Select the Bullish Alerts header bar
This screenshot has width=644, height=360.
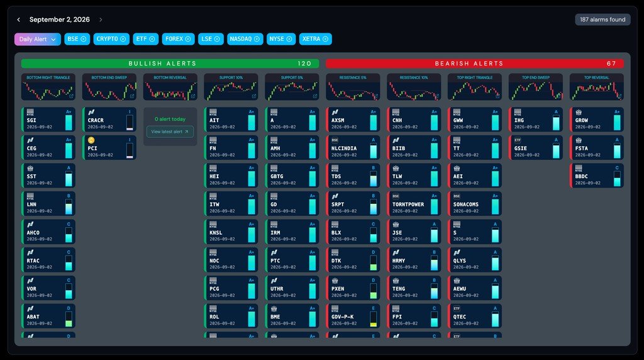pyautogui.click(x=170, y=64)
